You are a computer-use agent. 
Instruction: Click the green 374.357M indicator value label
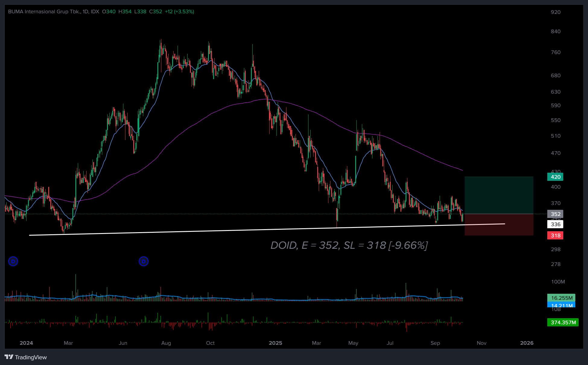point(563,322)
